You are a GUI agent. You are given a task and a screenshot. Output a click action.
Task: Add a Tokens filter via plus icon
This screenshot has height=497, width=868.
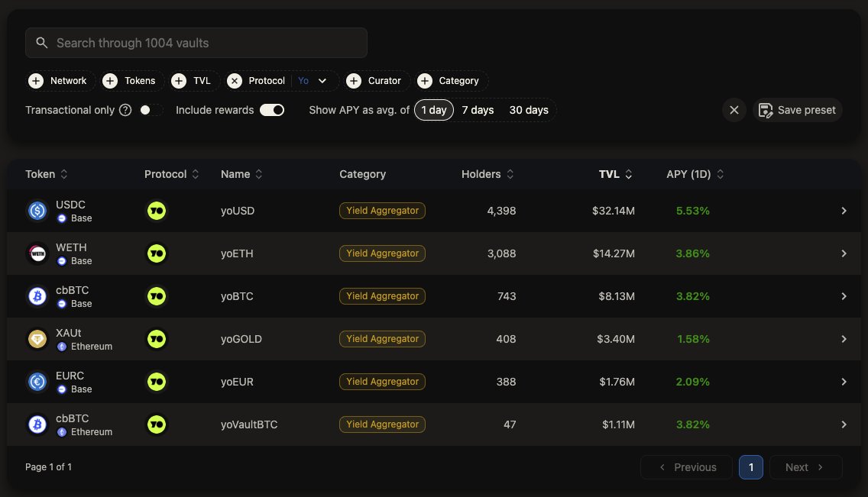tap(110, 81)
